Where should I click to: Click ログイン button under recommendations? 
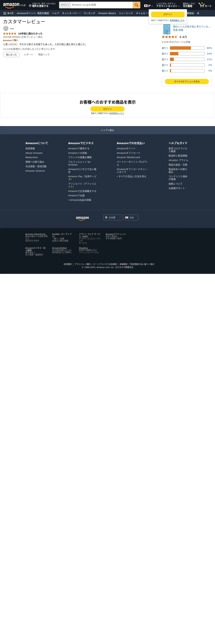(x=107, y=109)
